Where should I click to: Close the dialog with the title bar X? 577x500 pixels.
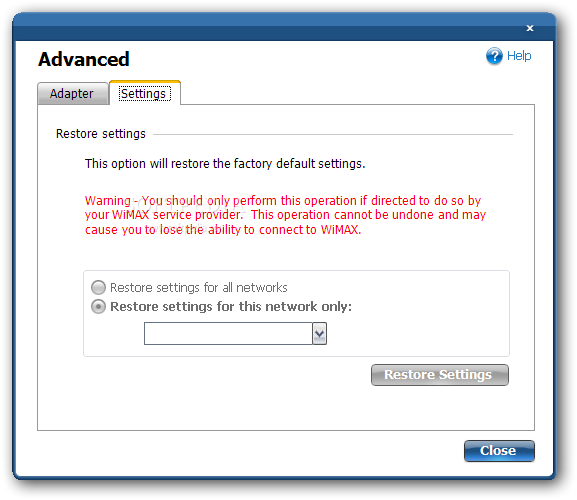click(530, 28)
